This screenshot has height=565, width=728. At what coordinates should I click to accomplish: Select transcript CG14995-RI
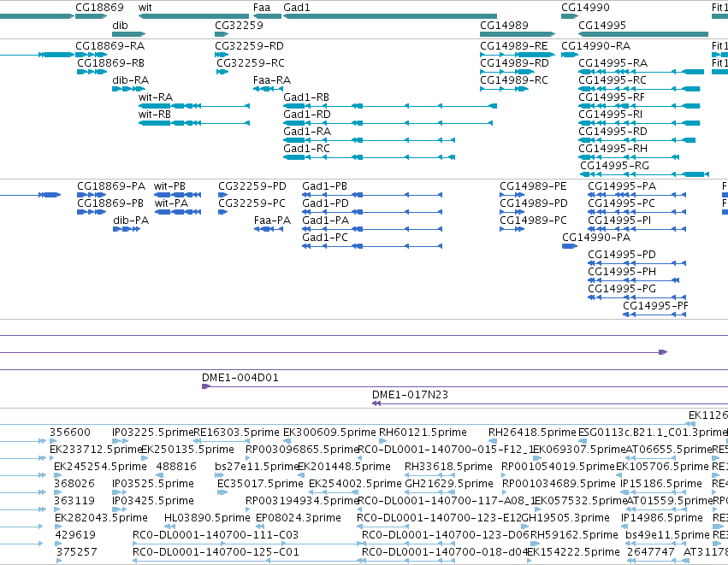pos(639,123)
